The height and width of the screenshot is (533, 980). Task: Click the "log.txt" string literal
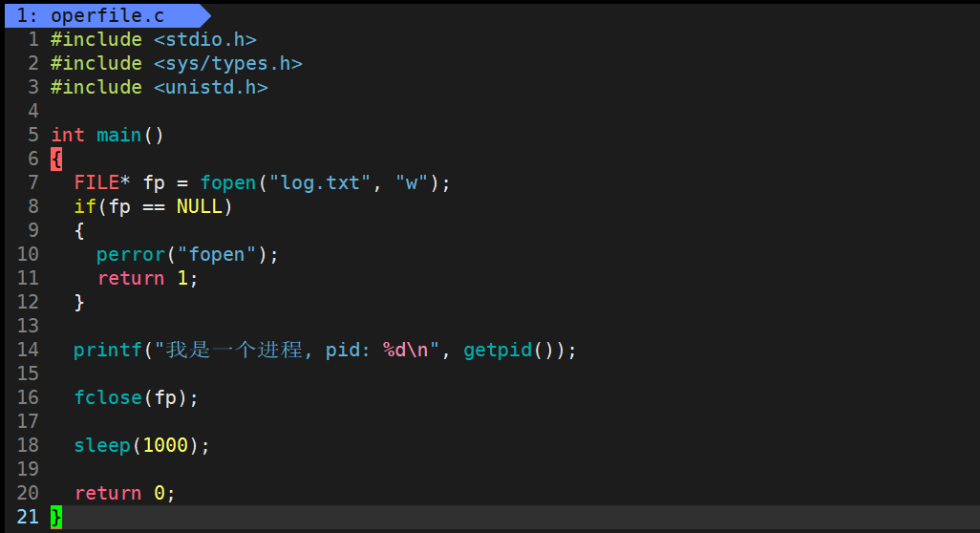[x=320, y=182]
